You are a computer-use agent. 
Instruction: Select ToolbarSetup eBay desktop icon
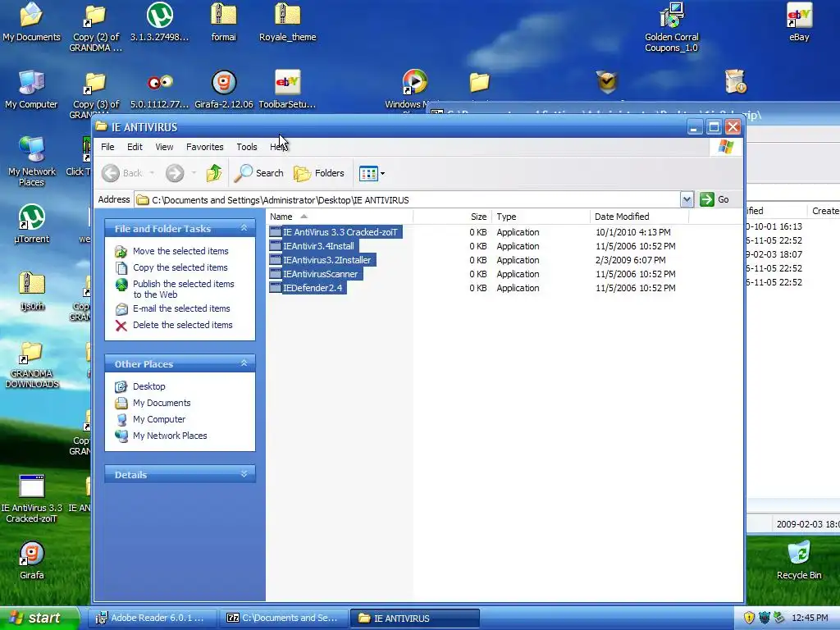tap(288, 89)
